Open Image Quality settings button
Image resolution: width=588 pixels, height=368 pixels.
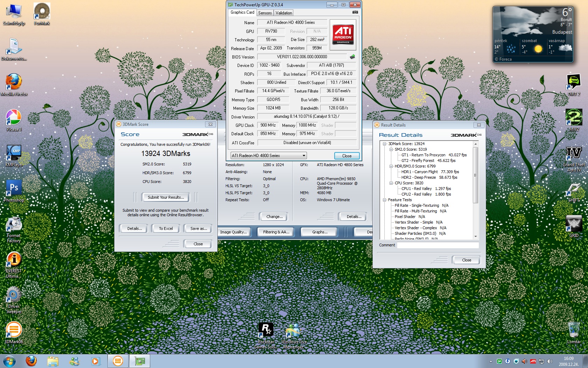[x=233, y=232]
